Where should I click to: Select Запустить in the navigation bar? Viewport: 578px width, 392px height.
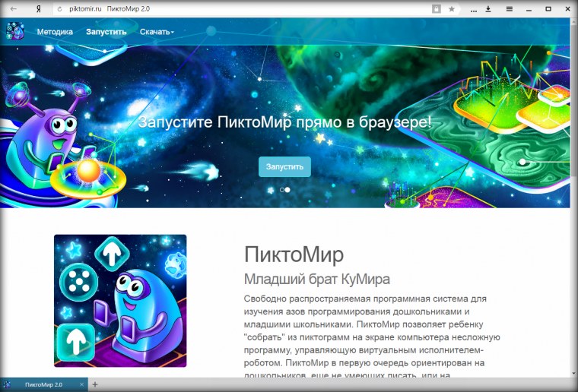pyautogui.click(x=106, y=32)
